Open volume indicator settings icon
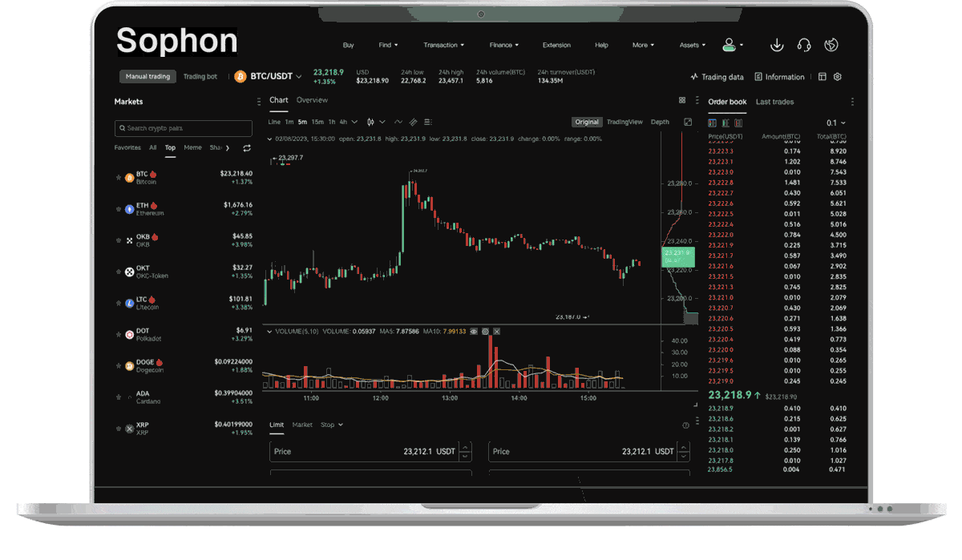 [485, 331]
